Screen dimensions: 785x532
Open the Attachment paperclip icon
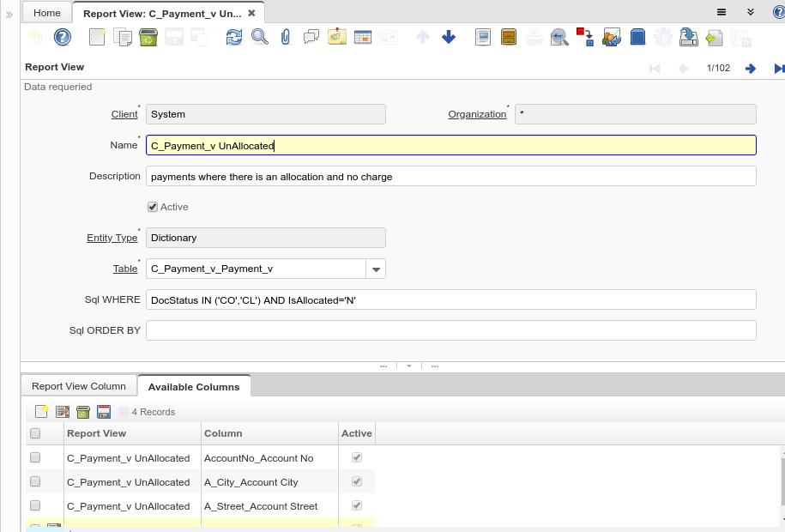(284, 37)
